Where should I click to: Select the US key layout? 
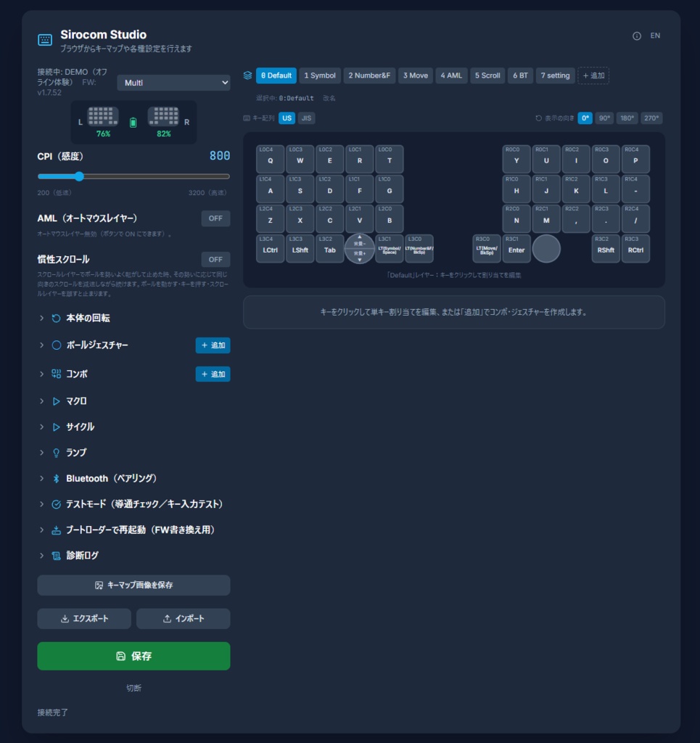pos(287,118)
